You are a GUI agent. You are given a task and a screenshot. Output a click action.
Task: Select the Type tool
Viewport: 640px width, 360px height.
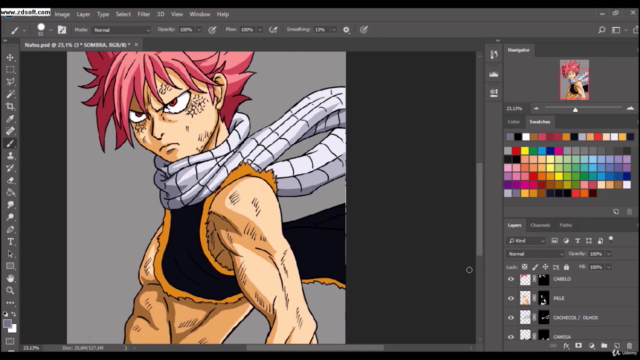coord(10,242)
